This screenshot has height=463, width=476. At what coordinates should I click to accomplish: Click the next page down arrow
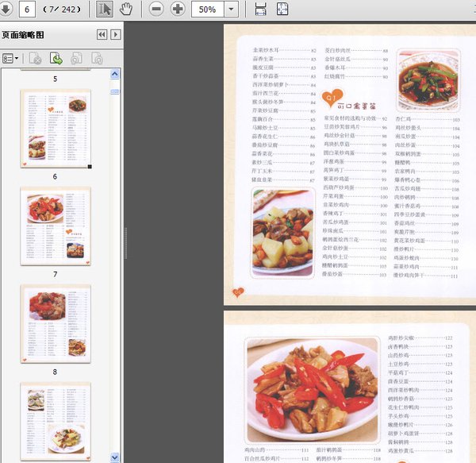click(x=6, y=10)
